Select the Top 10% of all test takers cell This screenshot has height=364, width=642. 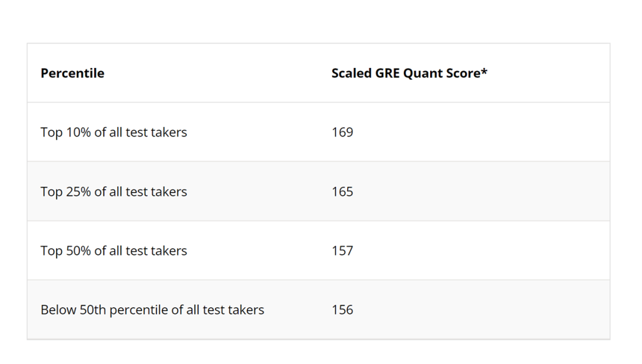[x=113, y=132]
